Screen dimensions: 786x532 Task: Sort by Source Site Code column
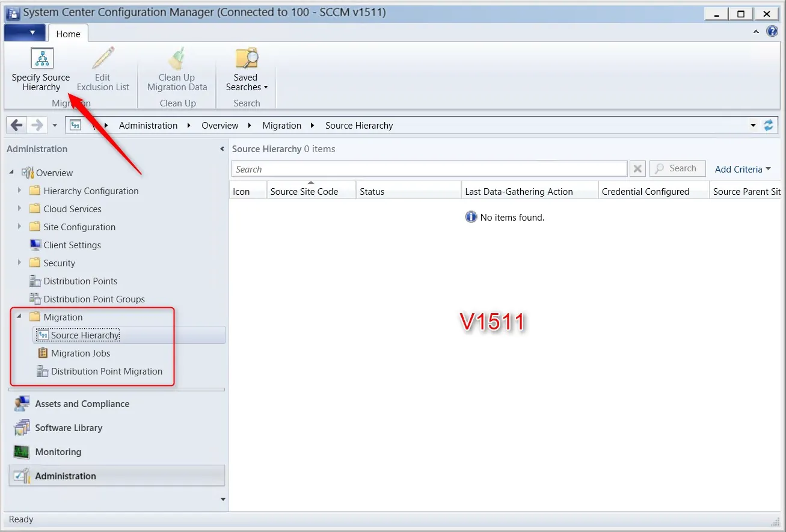coord(311,190)
